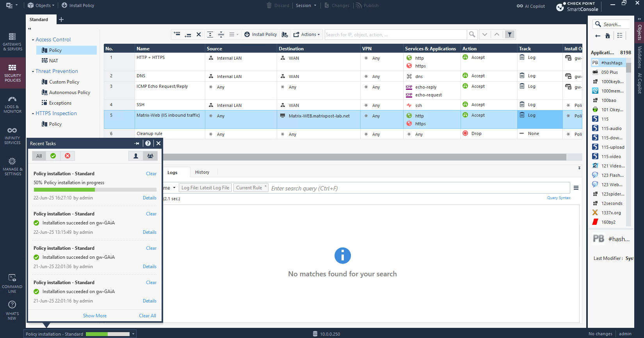Collapse Access Control tree section
The width and height of the screenshot is (644, 338).
33,40
